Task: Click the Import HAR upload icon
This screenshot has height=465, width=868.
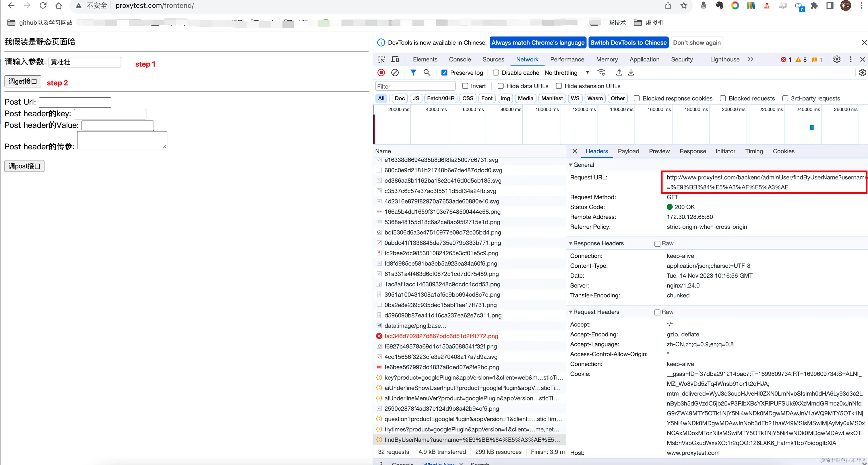Action: click(x=619, y=72)
